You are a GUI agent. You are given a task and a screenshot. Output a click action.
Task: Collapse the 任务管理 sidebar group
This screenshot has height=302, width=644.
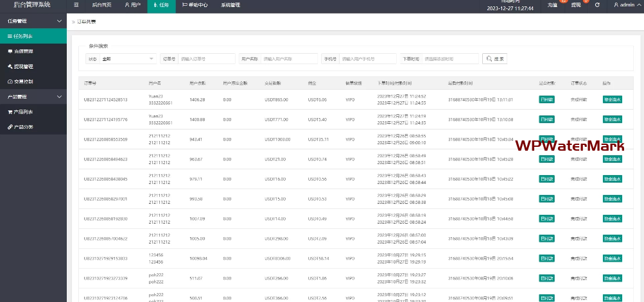pyautogui.click(x=32, y=21)
